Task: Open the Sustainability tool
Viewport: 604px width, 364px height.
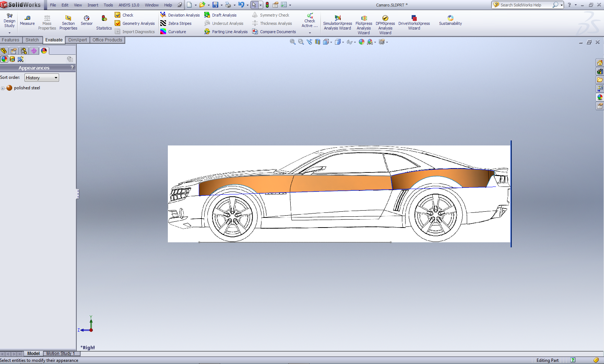Action: [450, 20]
